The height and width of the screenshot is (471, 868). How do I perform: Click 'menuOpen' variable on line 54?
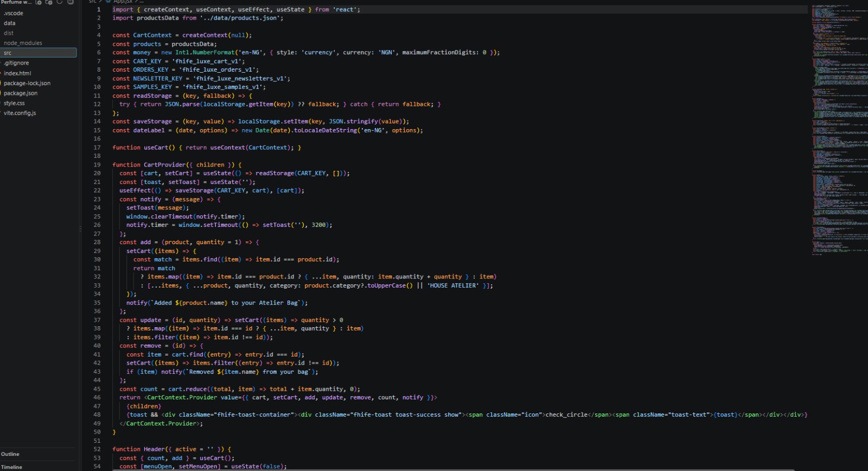(158, 467)
